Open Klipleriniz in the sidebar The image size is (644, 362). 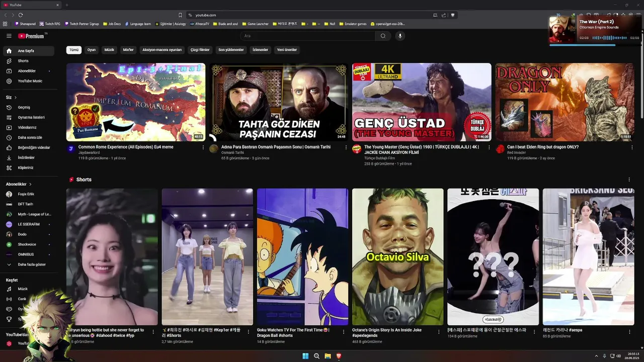[x=28, y=167]
